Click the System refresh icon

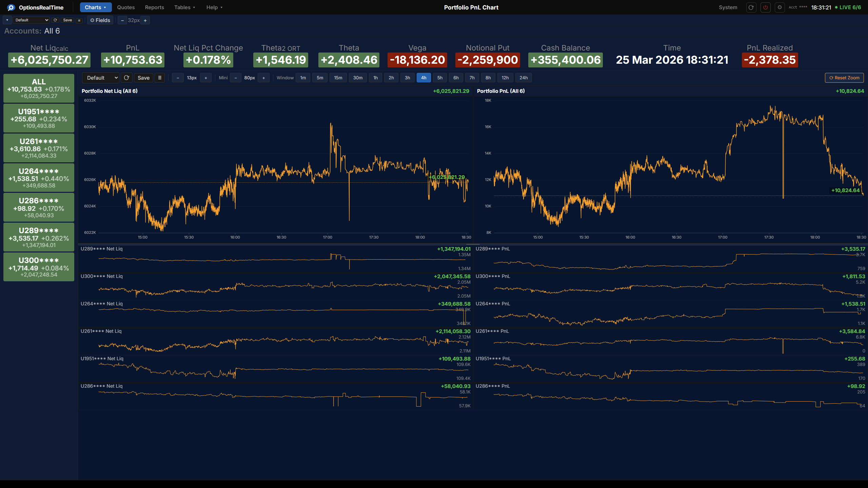[751, 7]
